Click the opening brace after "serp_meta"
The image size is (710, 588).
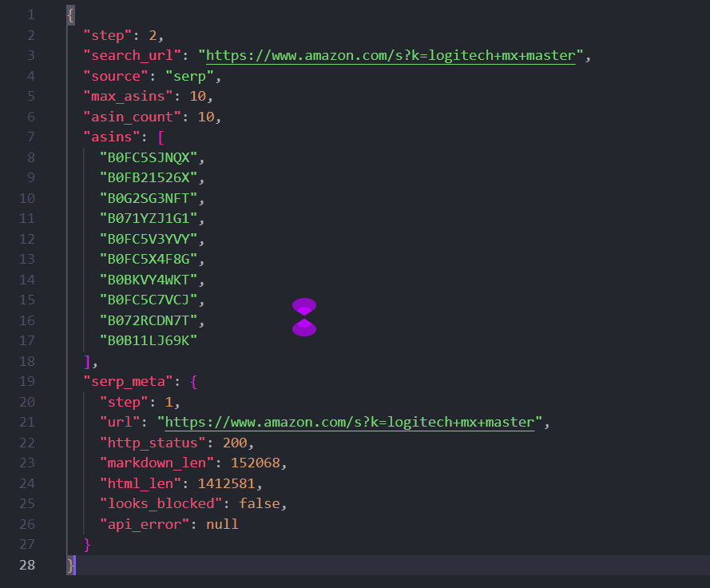pos(194,381)
